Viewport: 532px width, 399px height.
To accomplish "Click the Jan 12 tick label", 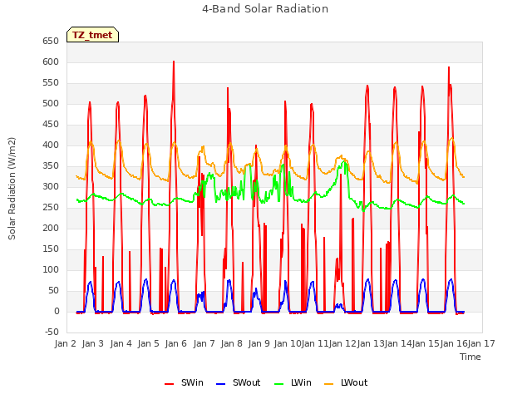I will pyautogui.click(x=343, y=343).
